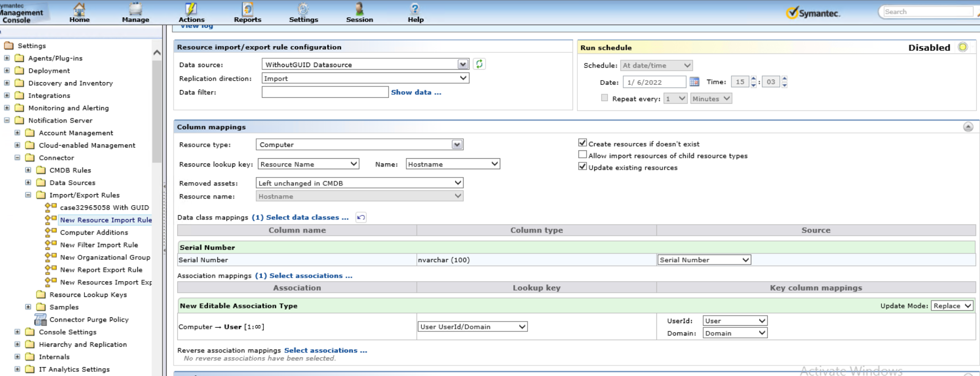Click Select associations under reverse mappings
Image resolution: width=980 pixels, height=376 pixels.
point(325,350)
